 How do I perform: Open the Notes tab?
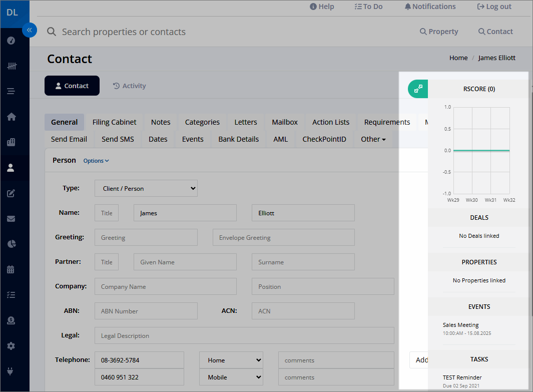pos(161,122)
